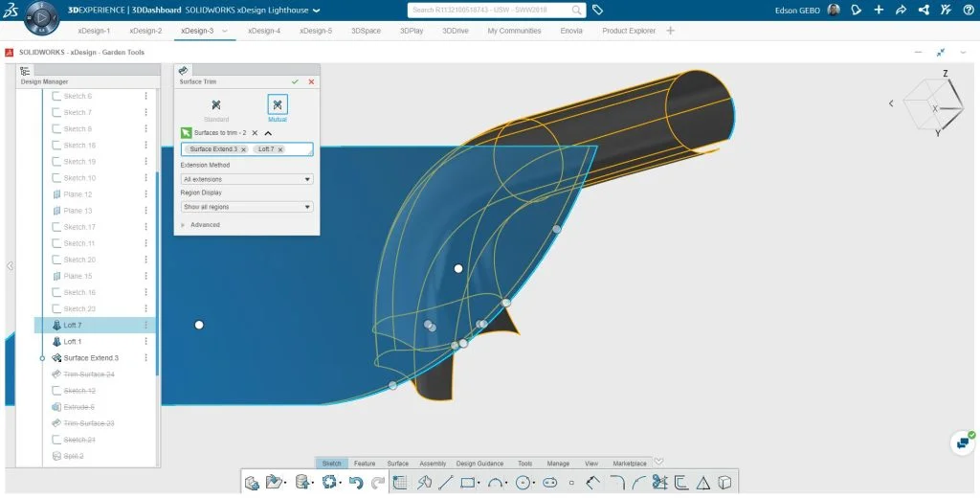This screenshot has width=980, height=499.
Task: Open the Region Display dropdown
Action: click(x=247, y=207)
